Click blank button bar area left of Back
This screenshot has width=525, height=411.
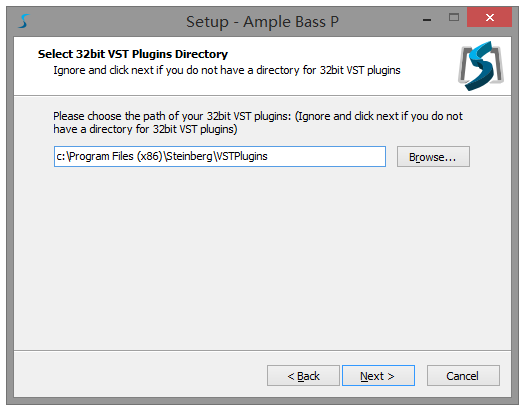pyautogui.click(x=141, y=375)
